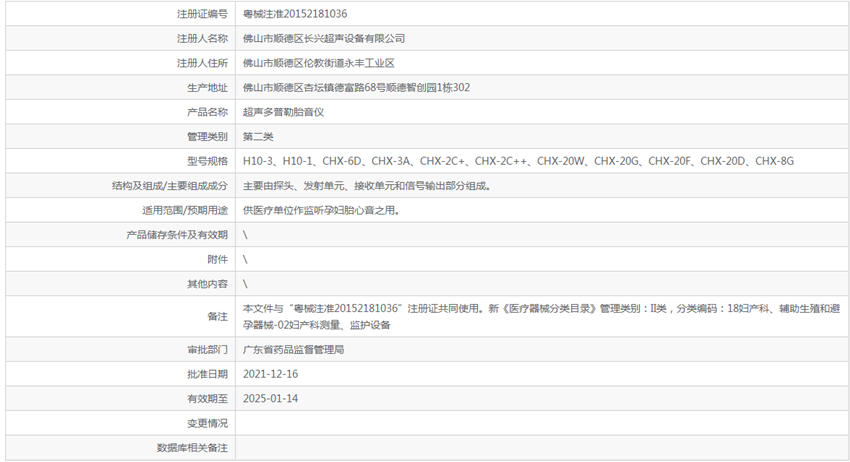
Task: Select the 产品名称 label
Action: click(x=207, y=112)
